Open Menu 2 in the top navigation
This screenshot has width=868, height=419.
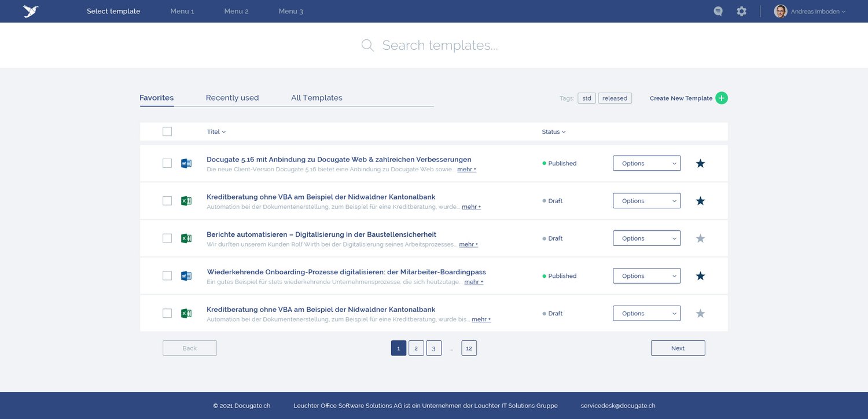tap(236, 11)
